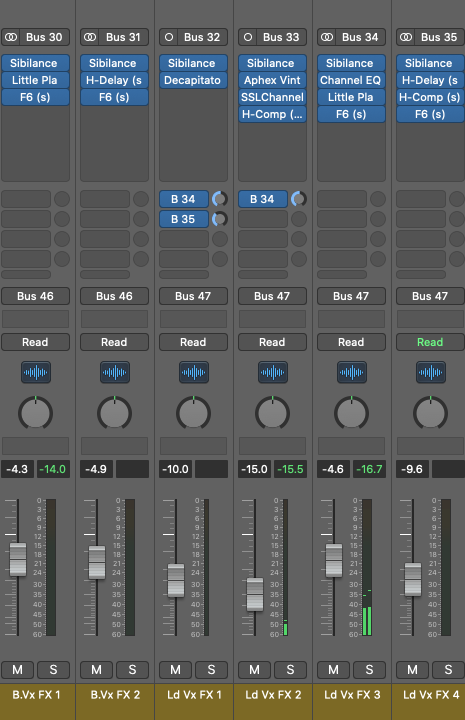Open Aphex Vint plug-in on Ld Vx FX 2
The height and width of the screenshot is (720, 465).
[x=272, y=80]
